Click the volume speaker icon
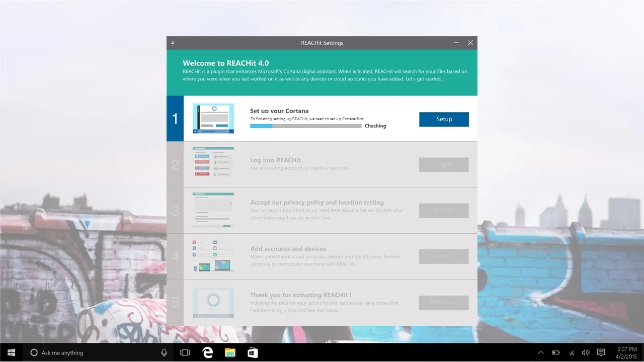 [x=586, y=352]
